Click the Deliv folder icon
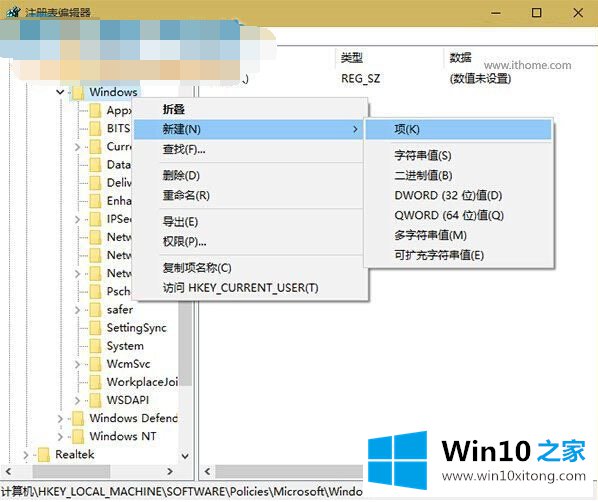 (x=95, y=183)
